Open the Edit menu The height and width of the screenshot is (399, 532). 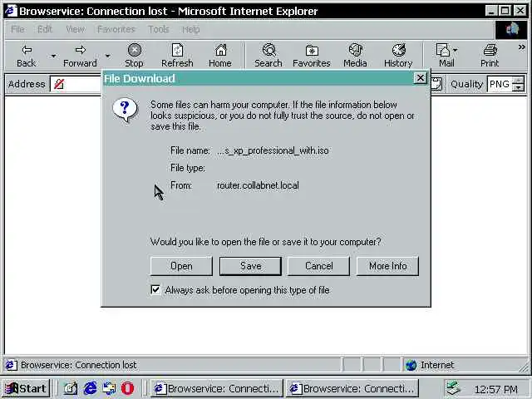[x=44, y=30]
